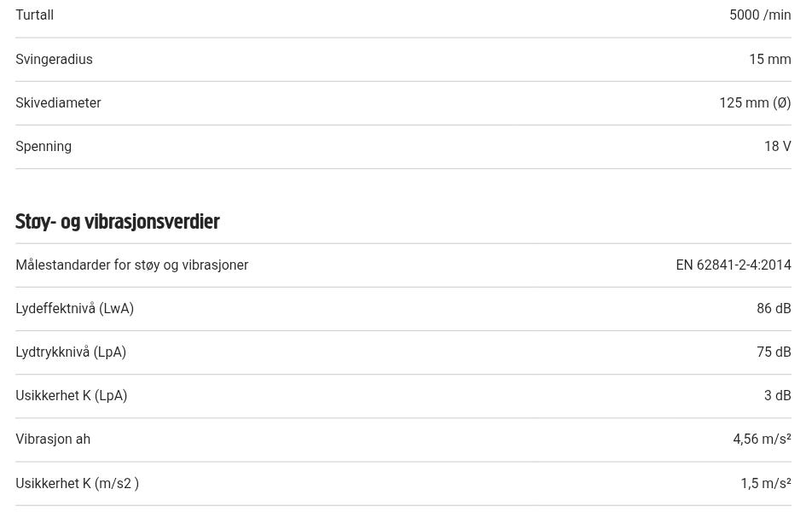Click Målestandarder for støy og vibrasjoner
Screen dimensions: 812x518
click(x=131, y=265)
